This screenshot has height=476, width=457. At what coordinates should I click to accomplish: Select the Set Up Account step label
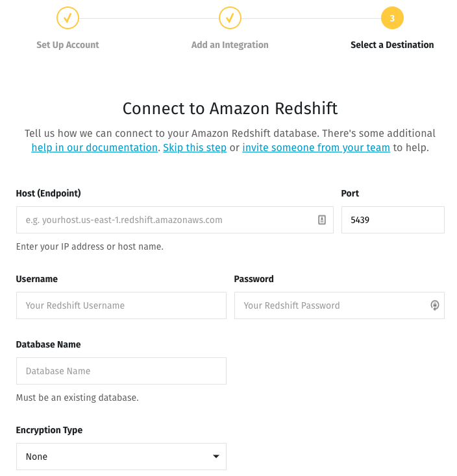point(68,45)
